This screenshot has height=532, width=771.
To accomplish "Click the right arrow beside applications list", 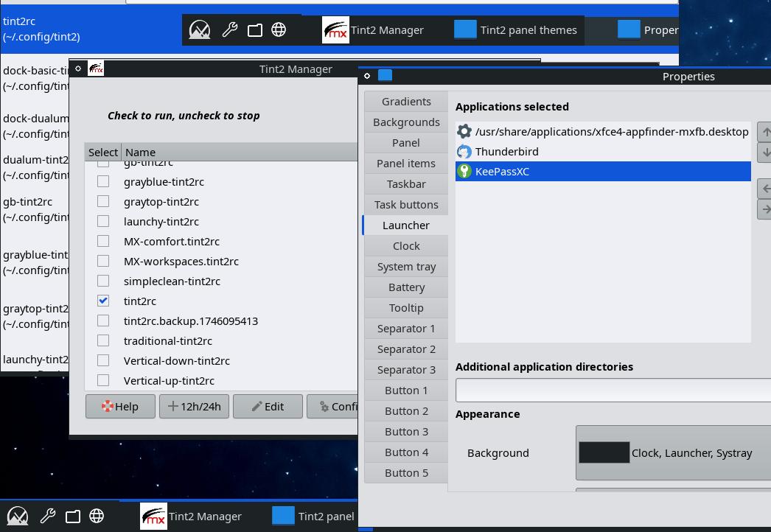I will point(764,209).
